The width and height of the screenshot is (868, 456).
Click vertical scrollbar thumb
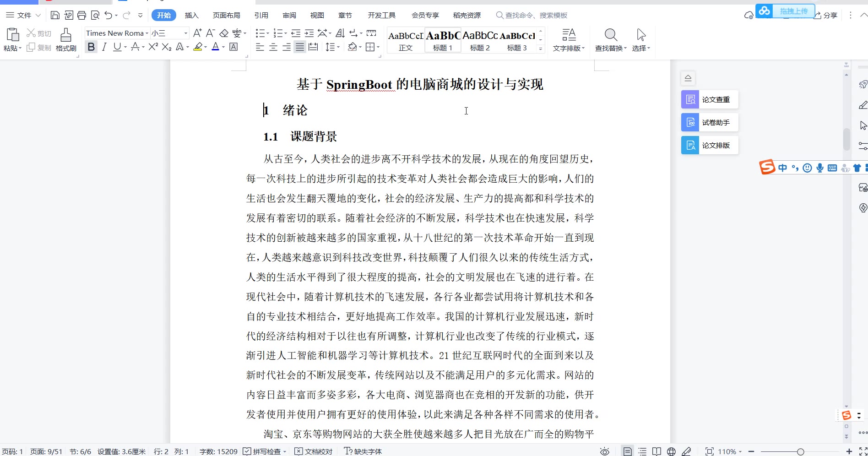click(x=846, y=139)
